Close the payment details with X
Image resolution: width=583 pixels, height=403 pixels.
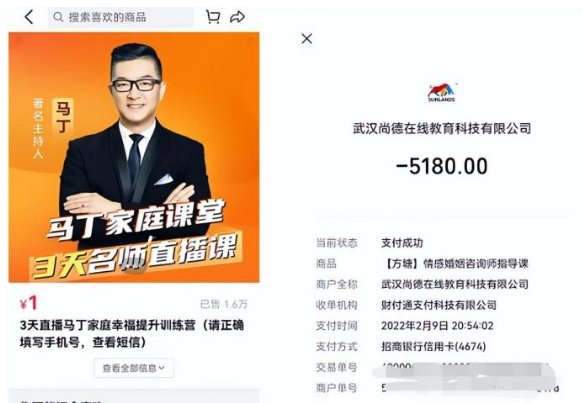coord(307,38)
